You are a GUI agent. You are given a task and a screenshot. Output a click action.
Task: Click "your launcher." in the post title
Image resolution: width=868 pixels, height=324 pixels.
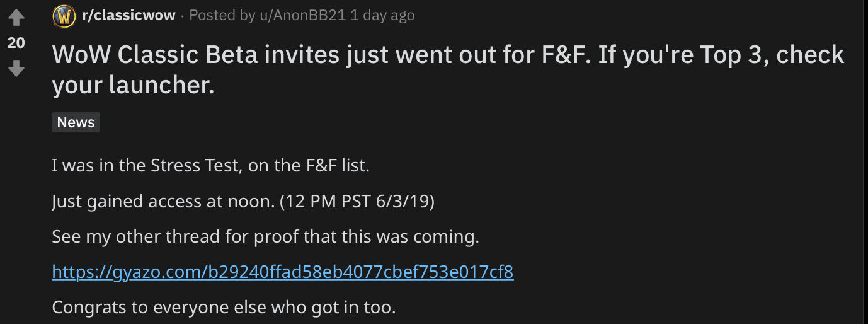133,85
